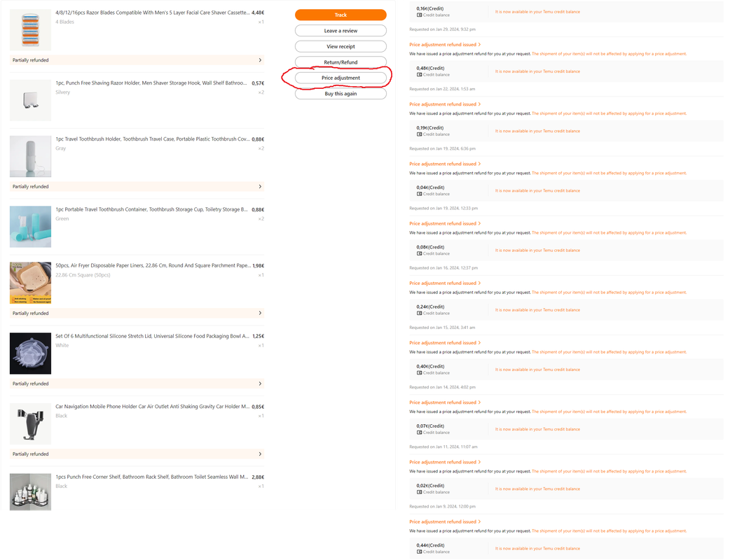Open the razor blades product thumbnail
Image resolution: width=730 pixels, height=560 pixels.
tap(31, 30)
